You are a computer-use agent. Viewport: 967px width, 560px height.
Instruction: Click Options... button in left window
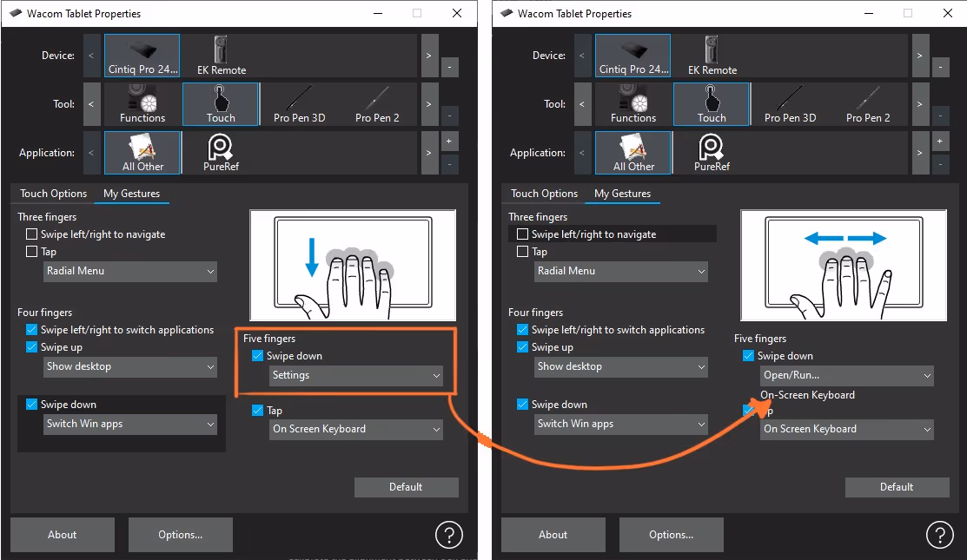(x=180, y=535)
